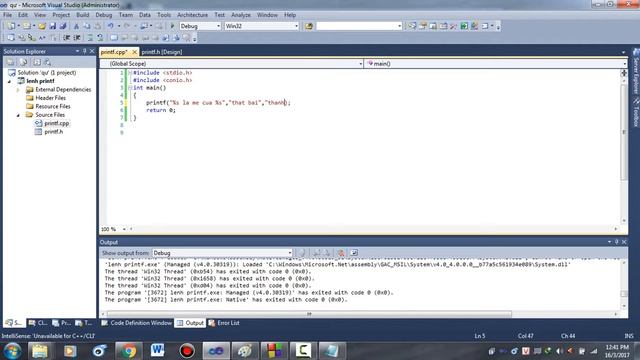Open the Build menu
Image resolution: width=640 pixels, height=360 pixels.
(82, 15)
